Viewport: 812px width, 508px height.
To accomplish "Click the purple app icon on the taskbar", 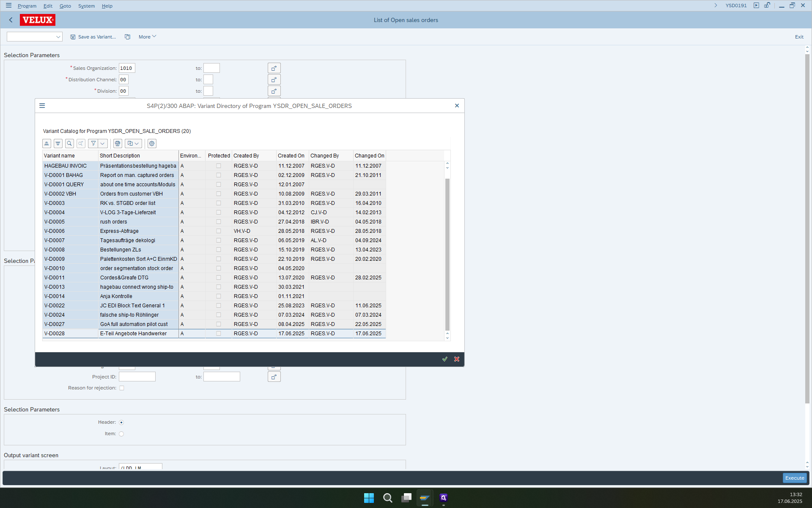I will click(443, 498).
